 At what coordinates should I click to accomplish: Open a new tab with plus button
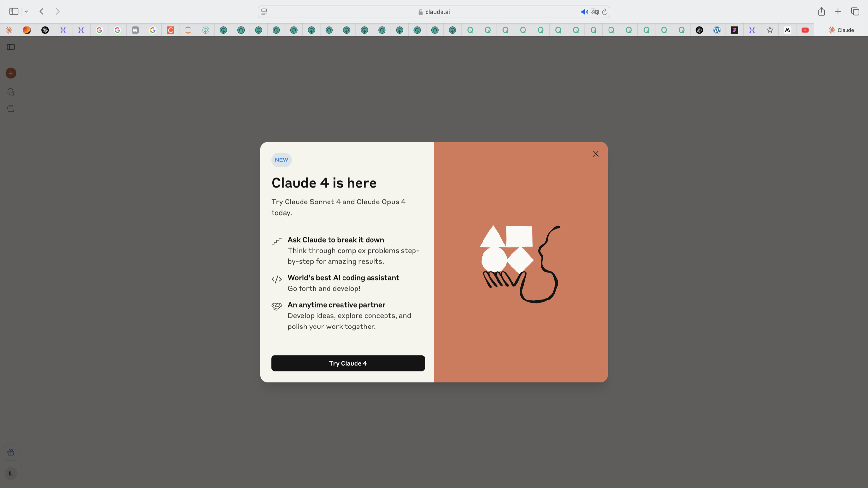[x=838, y=11]
